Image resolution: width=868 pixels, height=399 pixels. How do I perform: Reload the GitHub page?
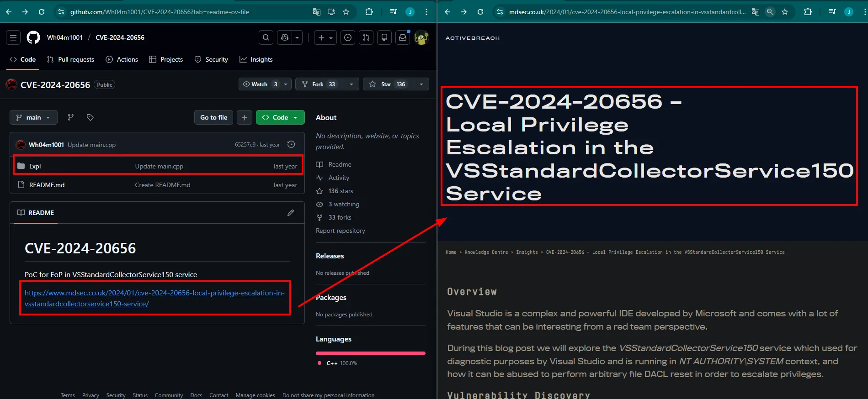tap(42, 12)
